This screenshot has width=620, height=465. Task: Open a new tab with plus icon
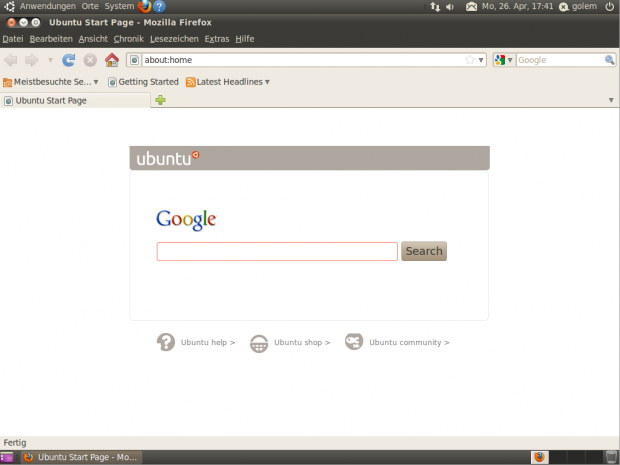[160, 100]
